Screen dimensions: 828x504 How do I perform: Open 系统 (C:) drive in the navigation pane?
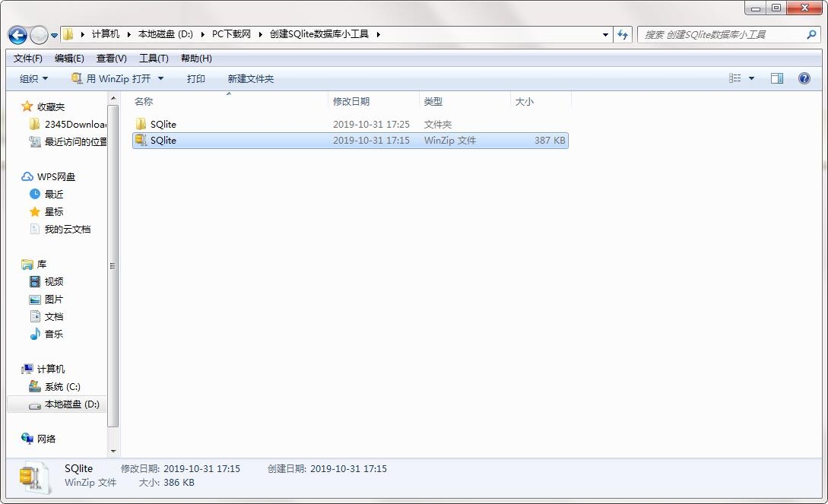tap(62, 387)
